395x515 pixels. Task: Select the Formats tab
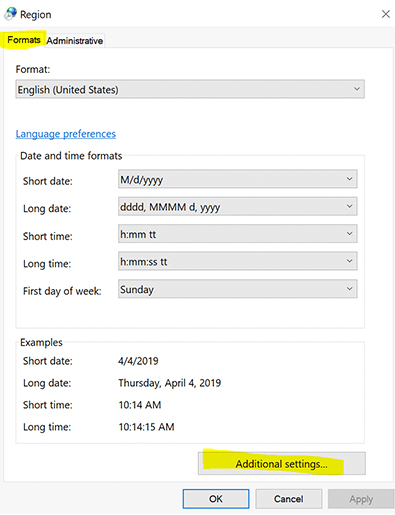pos(24,40)
